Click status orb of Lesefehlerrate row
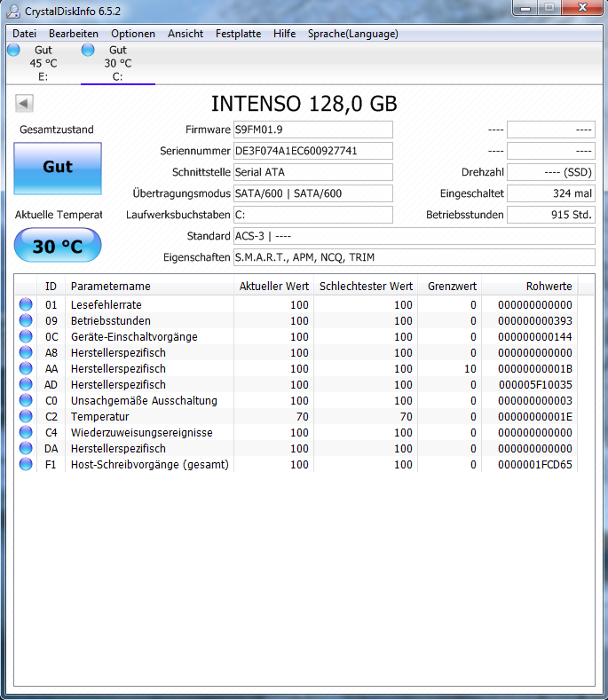This screenshot has height=700, width=608. [26, 304]
